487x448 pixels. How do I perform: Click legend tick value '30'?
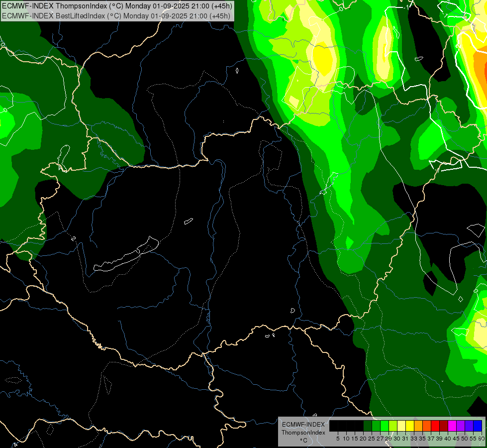coord(397,439)
